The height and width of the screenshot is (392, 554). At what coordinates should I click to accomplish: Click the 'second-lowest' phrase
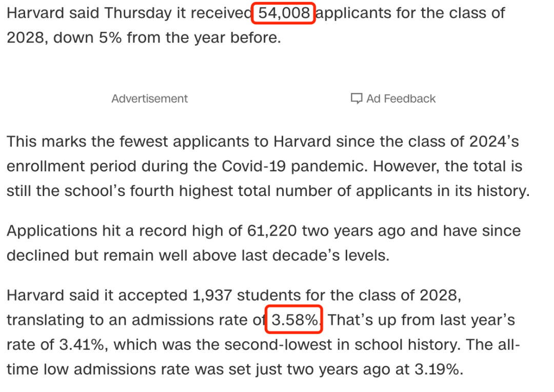[x=264, y=345]
